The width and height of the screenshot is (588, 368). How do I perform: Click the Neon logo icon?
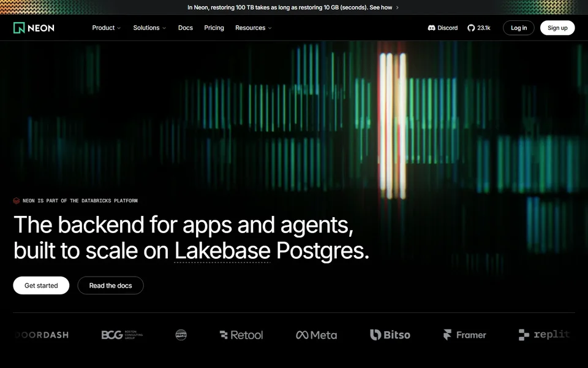19,28
